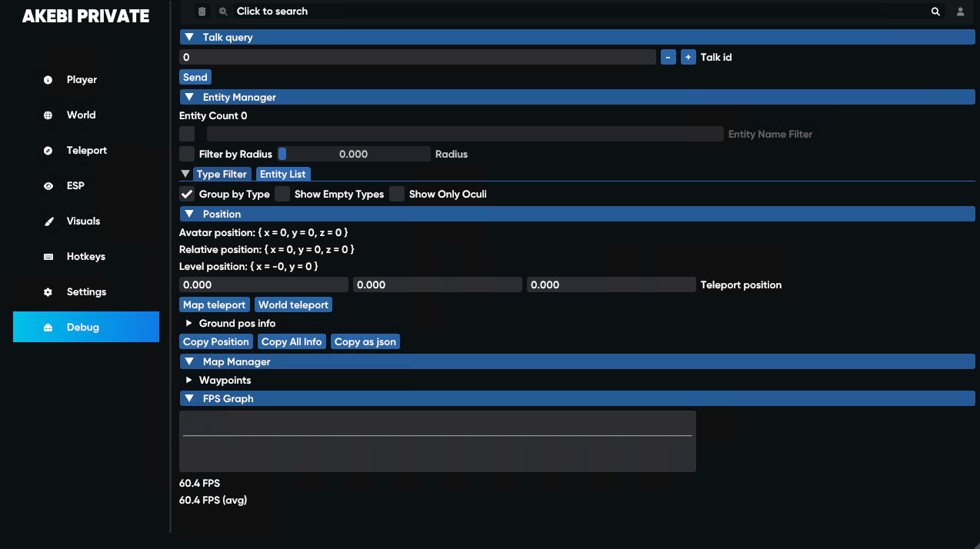Decrease Talk id with minus button
This screenshot has height=549, width=980.
[x=668, y=57]
